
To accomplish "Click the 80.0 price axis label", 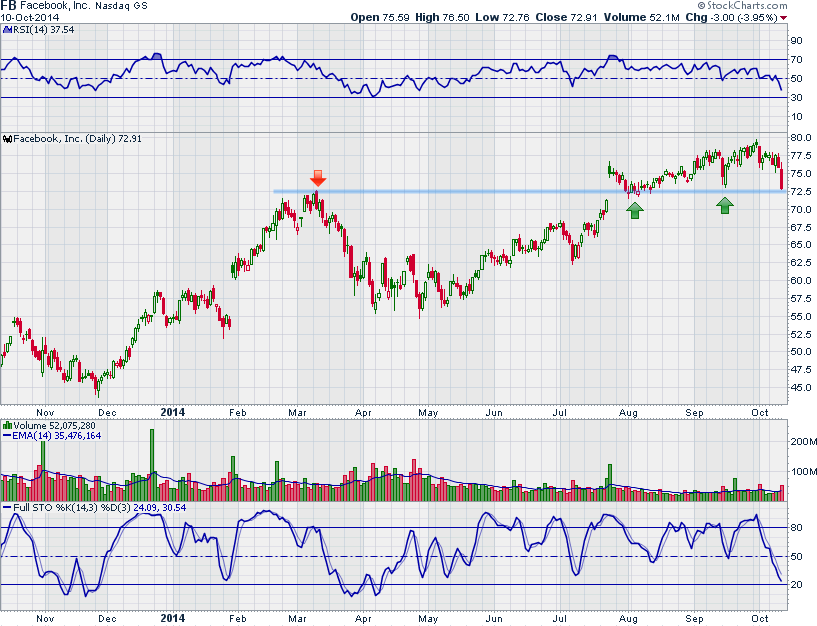I will pos(801,138).
